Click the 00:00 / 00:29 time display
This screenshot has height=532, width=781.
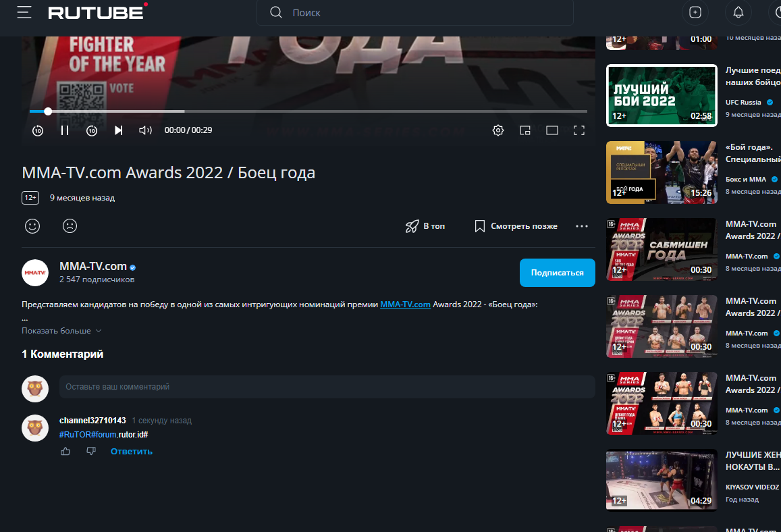[x=188, y=130]
